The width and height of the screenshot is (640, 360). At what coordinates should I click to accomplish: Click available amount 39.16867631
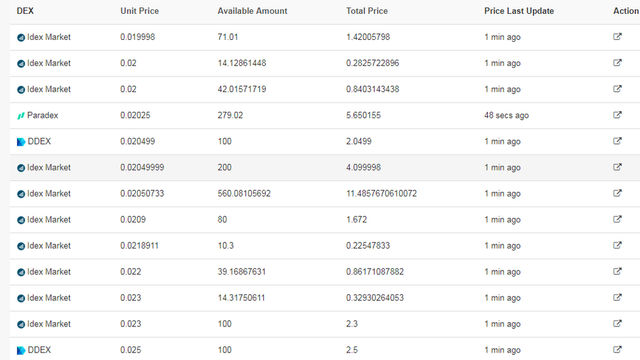(x=242, y=272)
